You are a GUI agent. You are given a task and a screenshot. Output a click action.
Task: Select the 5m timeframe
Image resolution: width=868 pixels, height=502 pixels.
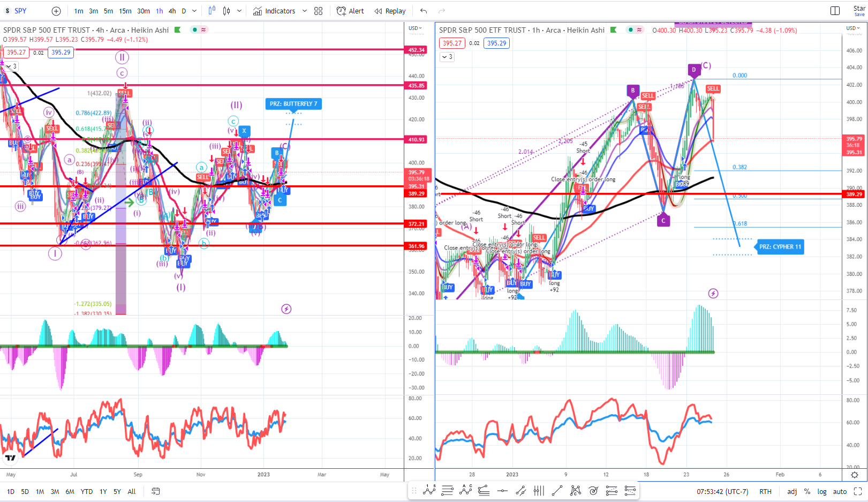pyautogui.click(x=109, y=11)
